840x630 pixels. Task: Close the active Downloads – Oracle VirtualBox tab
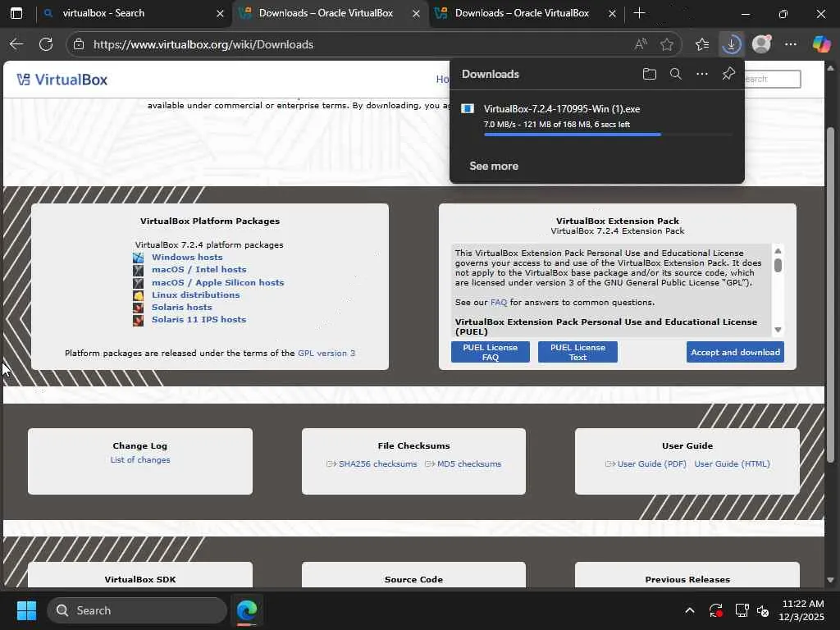point(416,13)
